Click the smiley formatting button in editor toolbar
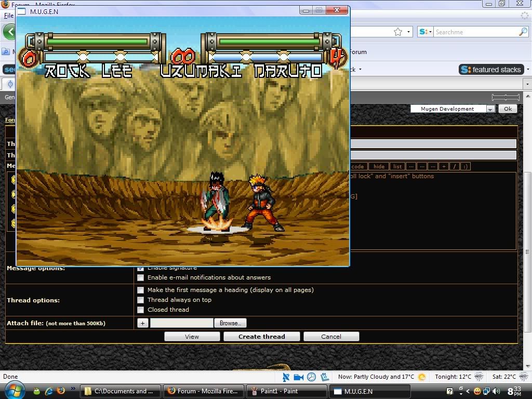Viewport: 532px width, 399px height. coord(465,166)
